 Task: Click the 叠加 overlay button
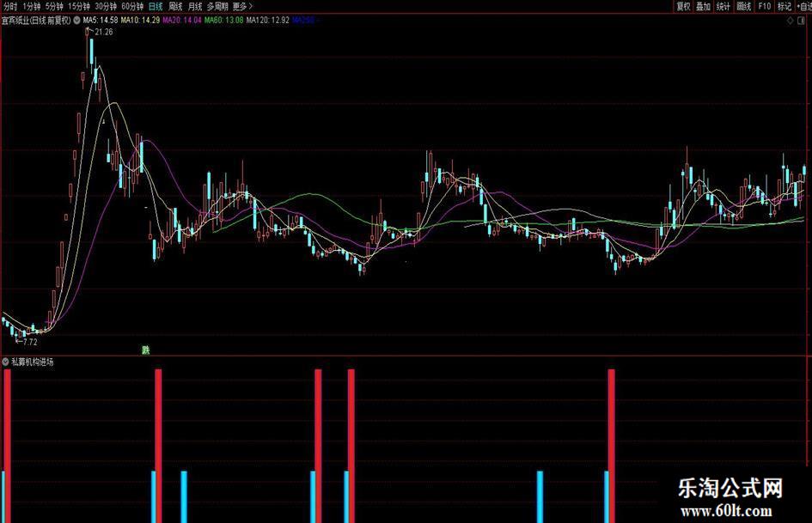point(703,6)
